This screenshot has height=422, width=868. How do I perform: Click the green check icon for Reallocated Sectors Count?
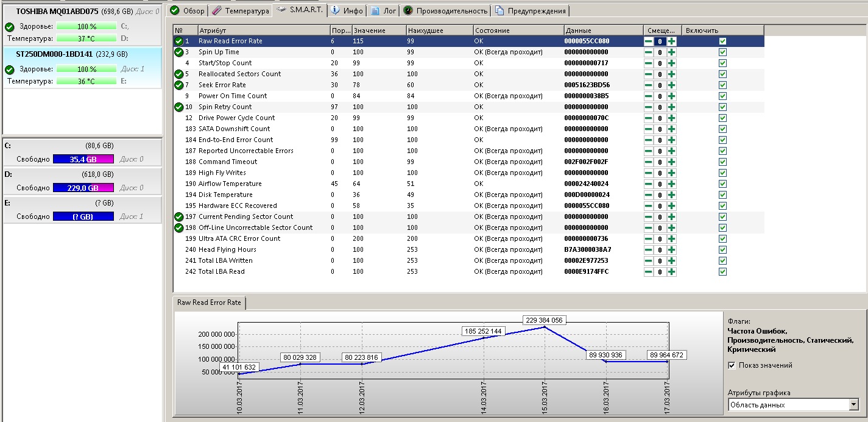pyautogui.click(x=178, y=74)
